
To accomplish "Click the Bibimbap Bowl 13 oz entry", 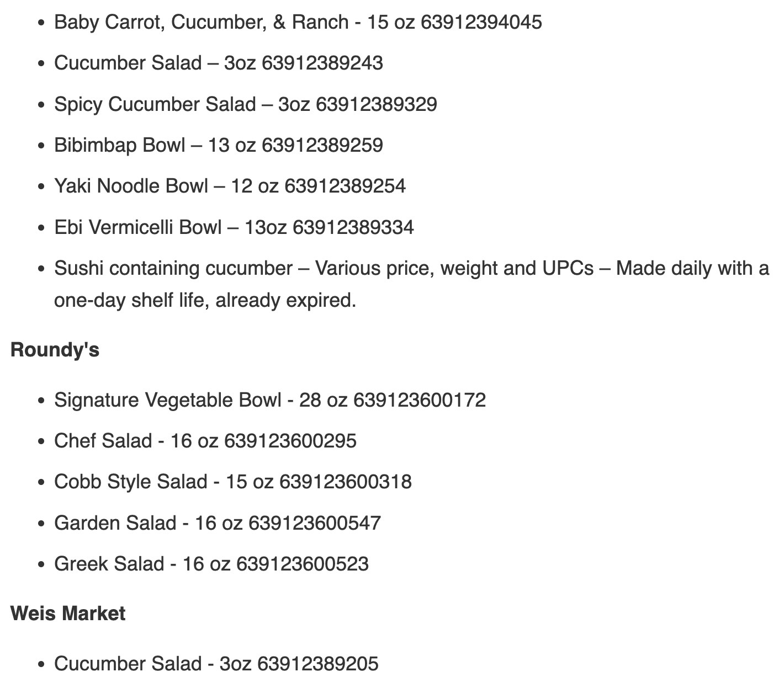I will click(219, 145).
